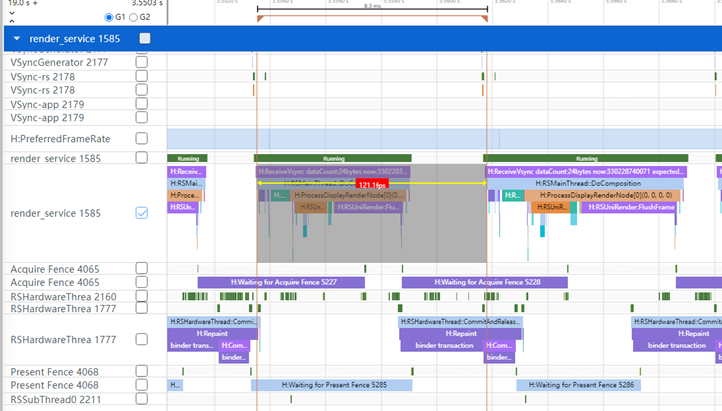Collapse the render_service 1585 process group

[16, 38]
